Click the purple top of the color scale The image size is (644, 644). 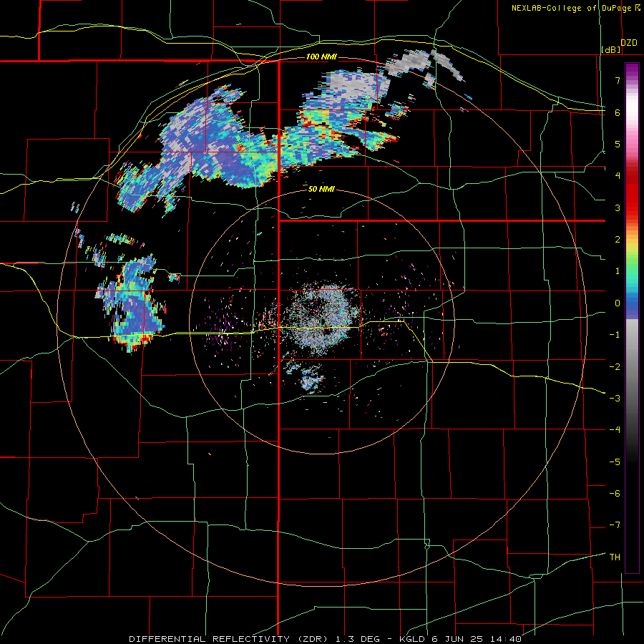tap(632, 70)
